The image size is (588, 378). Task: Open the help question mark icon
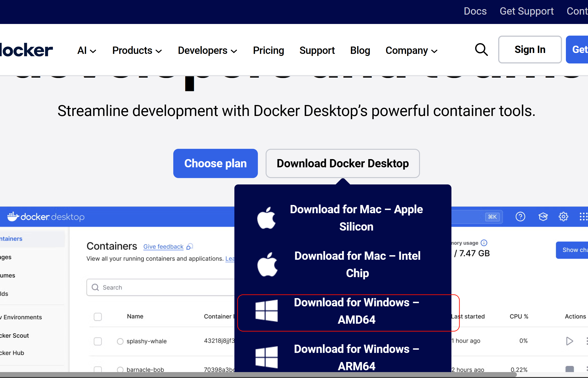point(520,216)
